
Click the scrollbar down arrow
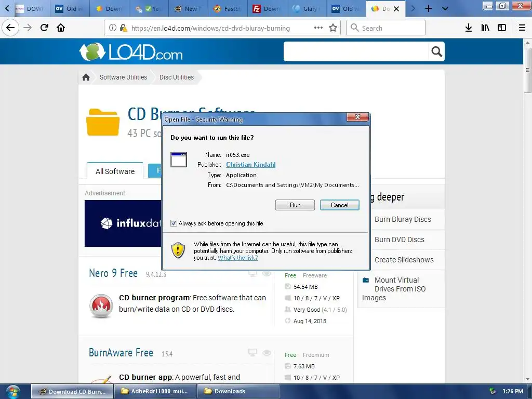pyautogui.click(x=527, y=379)
